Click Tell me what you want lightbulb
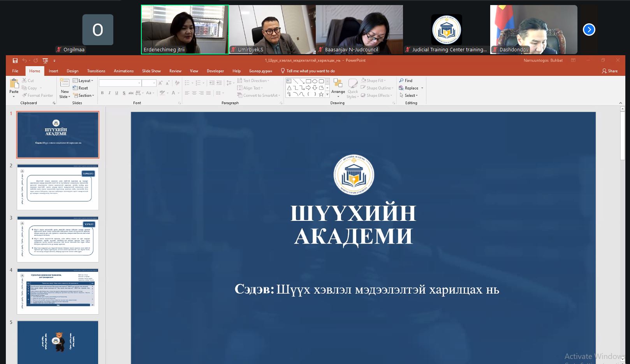This screenshot has height=364, width=630. click(x=283, y=71)
